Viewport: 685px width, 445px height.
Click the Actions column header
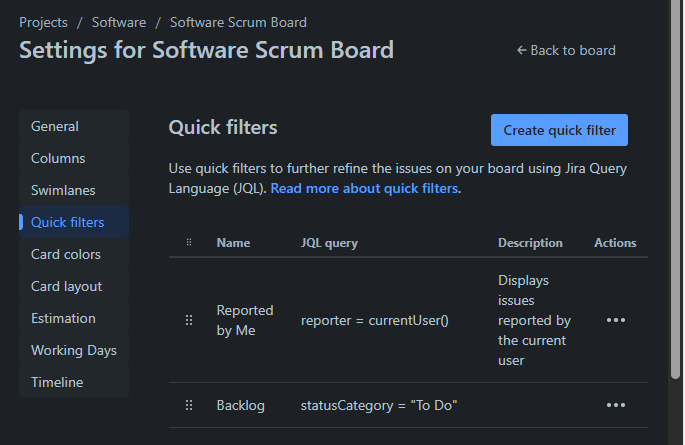(x=615, y=243)
